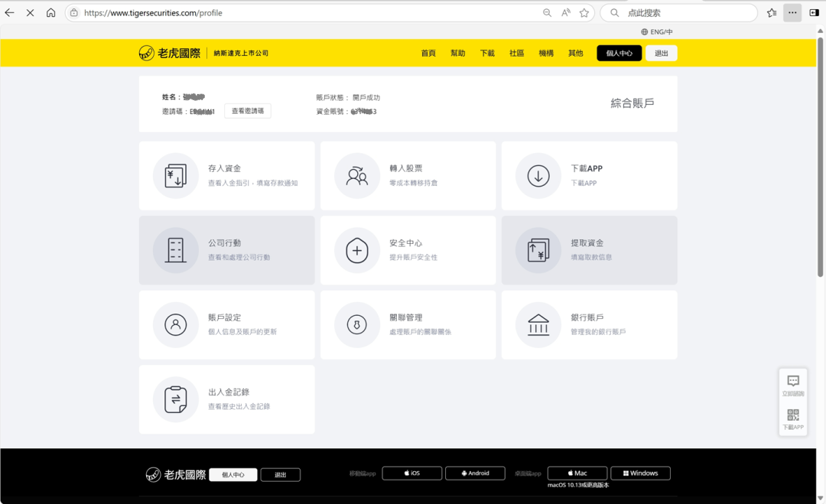
Task: Open the 安全中心 security center icon
Action: [357, 250]
